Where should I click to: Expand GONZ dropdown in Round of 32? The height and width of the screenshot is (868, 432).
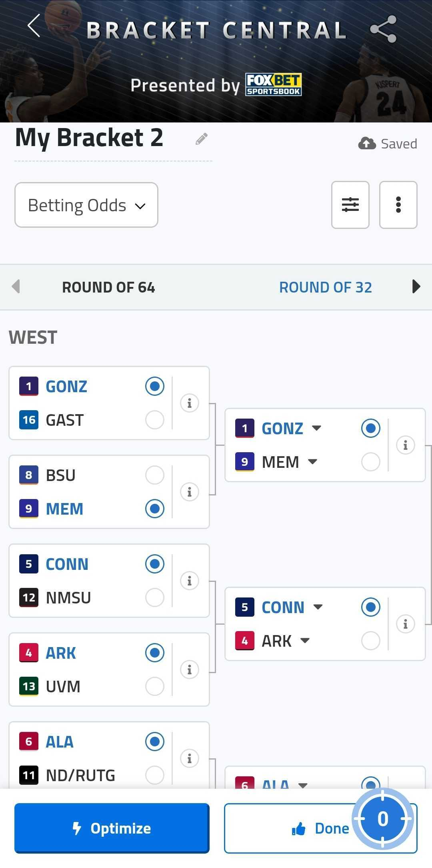click(316, 428)
